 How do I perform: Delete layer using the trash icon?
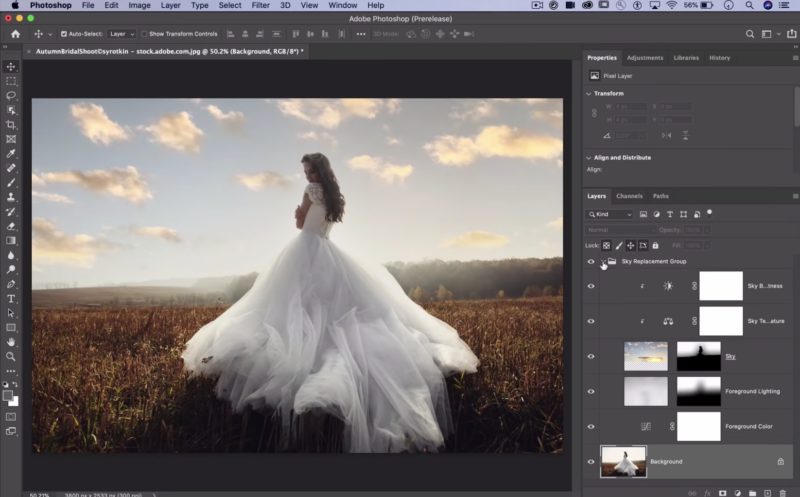(782, 492)
